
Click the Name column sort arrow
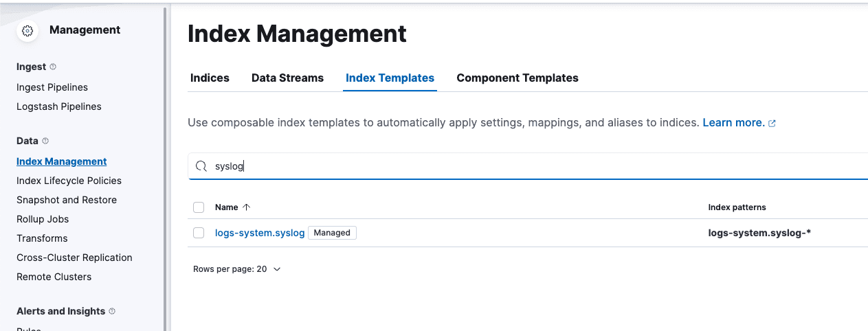pyautogui.click(x=247, y=207)
